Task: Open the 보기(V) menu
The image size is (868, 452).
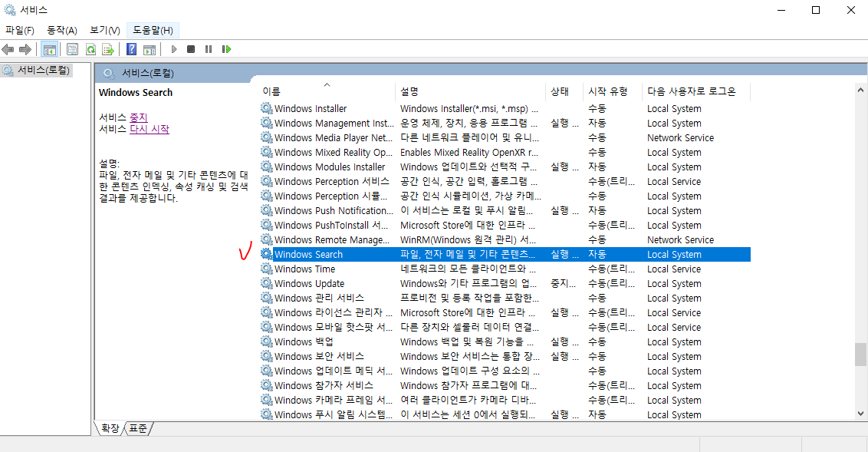Action: 105,31
